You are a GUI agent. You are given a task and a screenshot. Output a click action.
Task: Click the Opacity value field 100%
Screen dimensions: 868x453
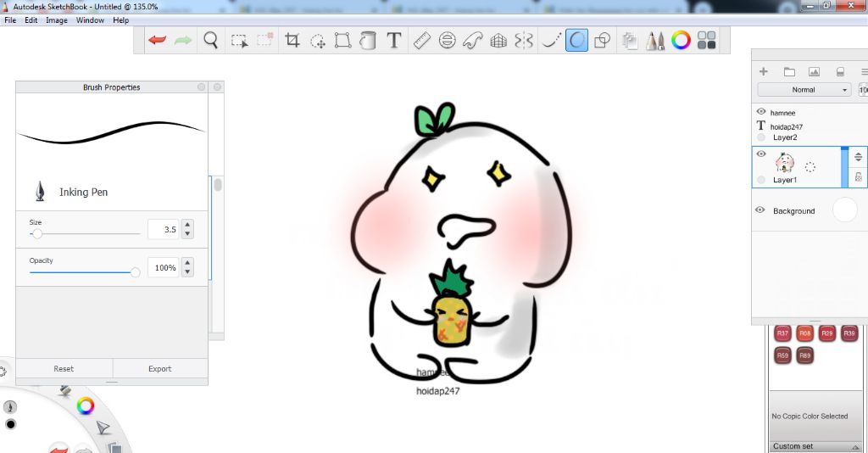pyautogui.click(x=164, y=267)
